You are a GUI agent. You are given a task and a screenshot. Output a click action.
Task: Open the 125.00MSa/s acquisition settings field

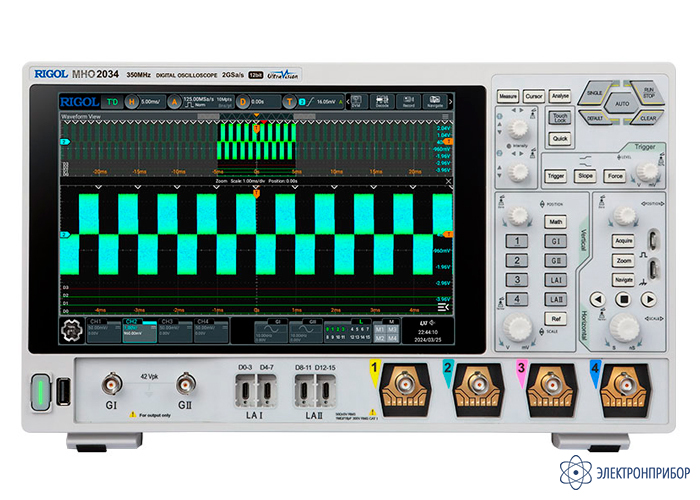click(x=208, y=102)
